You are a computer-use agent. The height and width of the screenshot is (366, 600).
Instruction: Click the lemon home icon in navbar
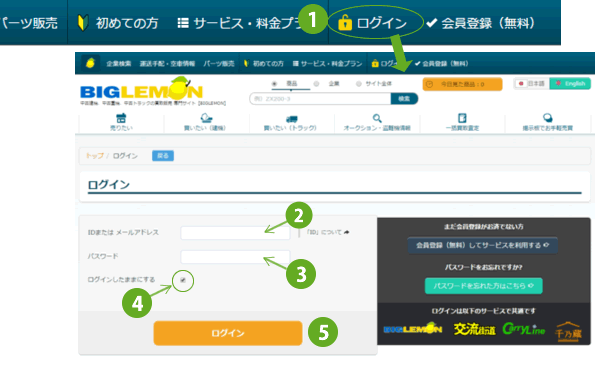(x=90, y=63)
